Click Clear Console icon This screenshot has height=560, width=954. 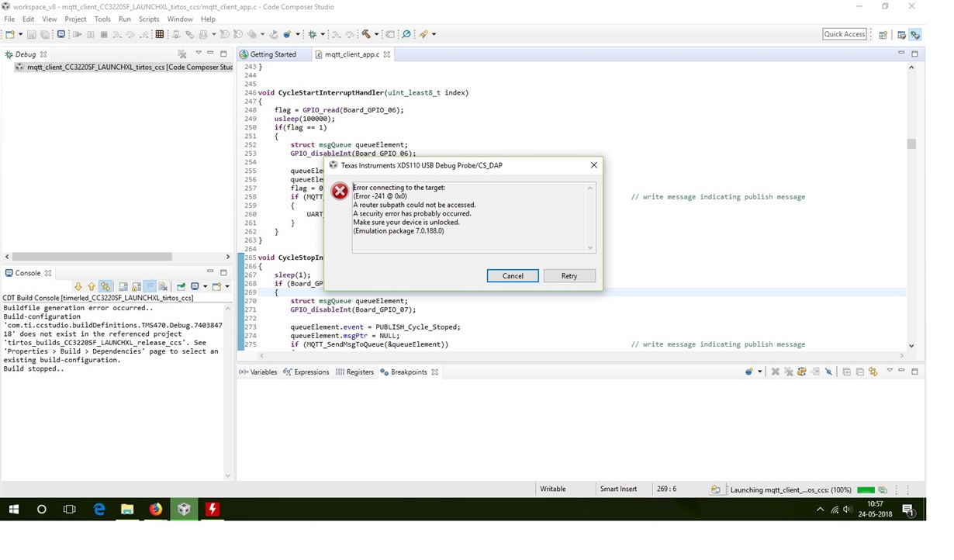click(162, 286)
